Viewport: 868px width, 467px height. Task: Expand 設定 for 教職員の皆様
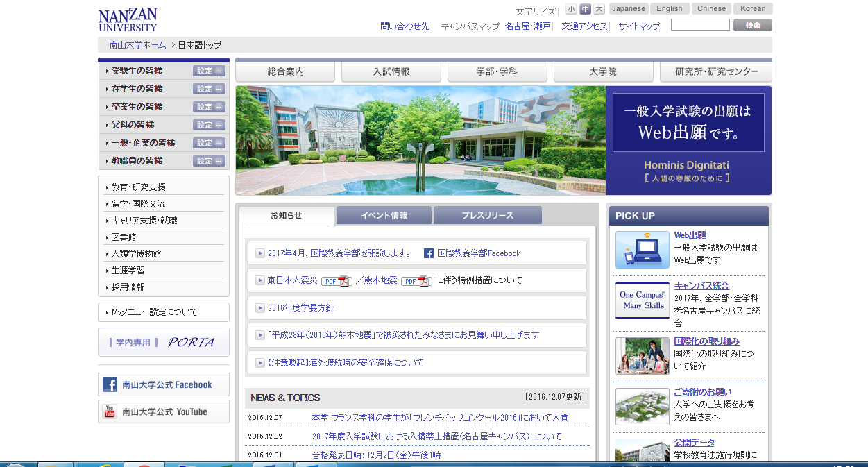point(210,161)
